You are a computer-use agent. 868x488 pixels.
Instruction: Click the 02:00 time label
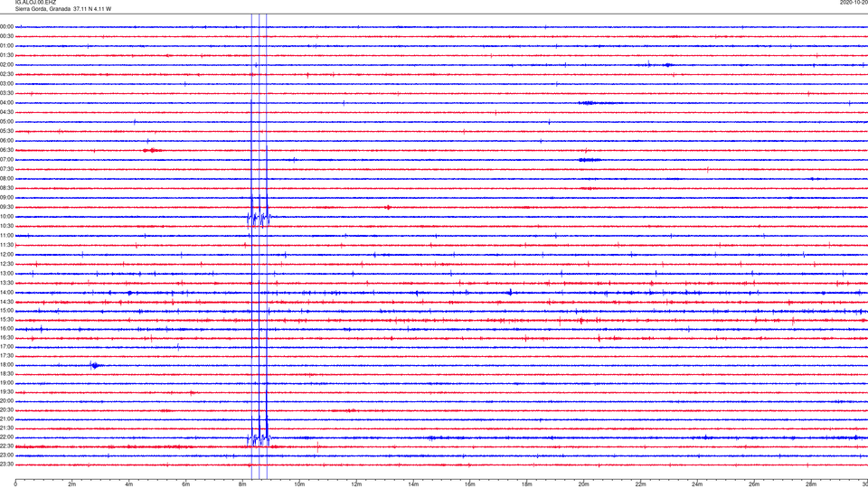(x=6, y=65)
